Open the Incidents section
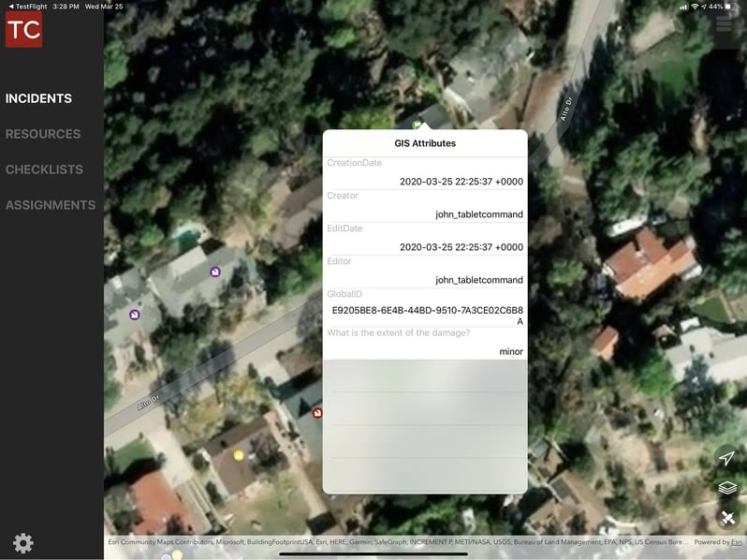The height and width of the screenshot is (560, 747). (38, 98)
